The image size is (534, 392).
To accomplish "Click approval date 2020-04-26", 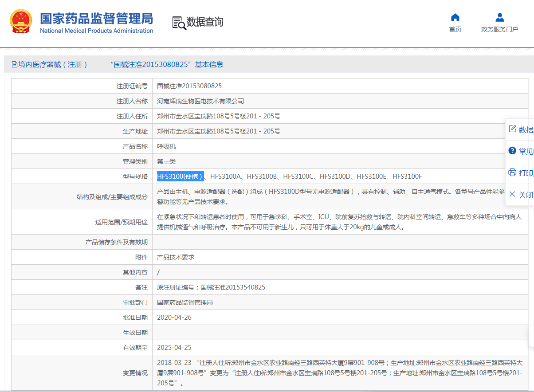I will (174, 318).
